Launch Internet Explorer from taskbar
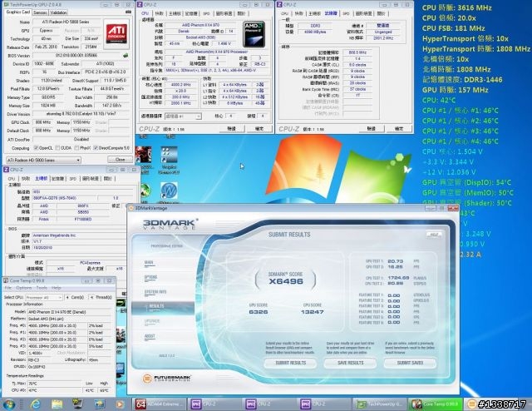Screen dimensions: 532x411 (x=35, y=404)
